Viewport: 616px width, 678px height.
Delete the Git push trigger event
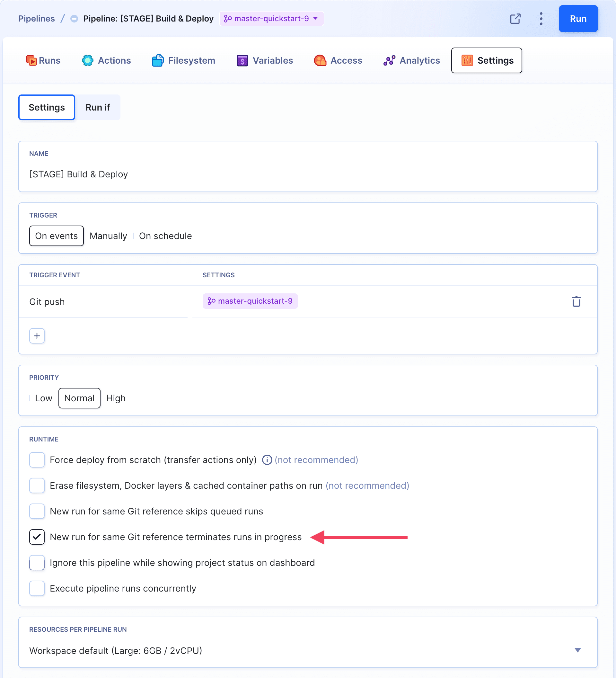tap(576, 301)
